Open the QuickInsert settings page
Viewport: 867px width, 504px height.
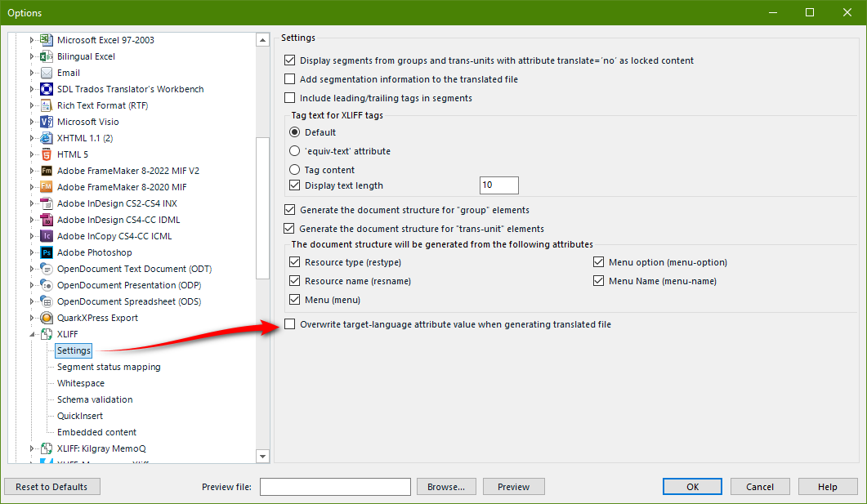coord(80,416)
